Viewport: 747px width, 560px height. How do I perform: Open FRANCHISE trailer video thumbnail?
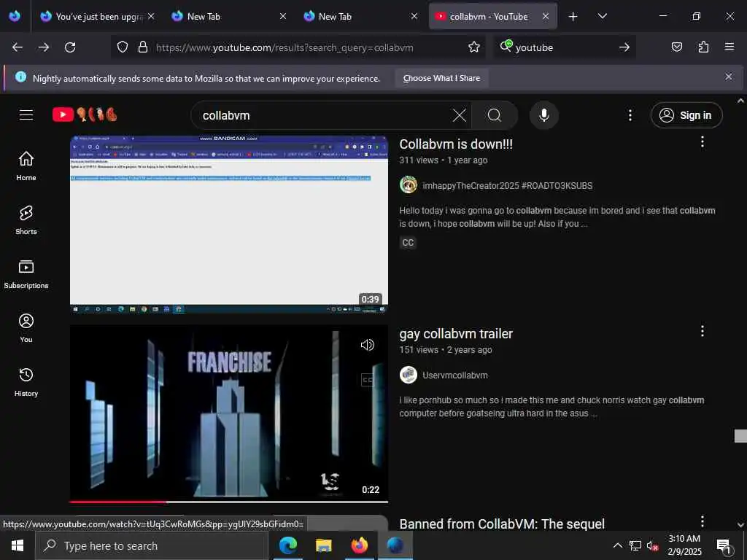pyautogui.click(x=228, y=413)
